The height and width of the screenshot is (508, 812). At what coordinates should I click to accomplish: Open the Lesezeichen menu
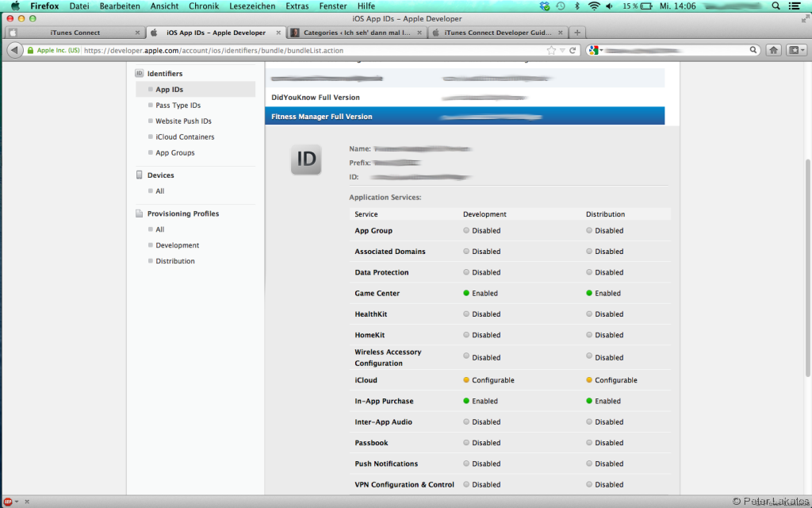click(252, 6)
